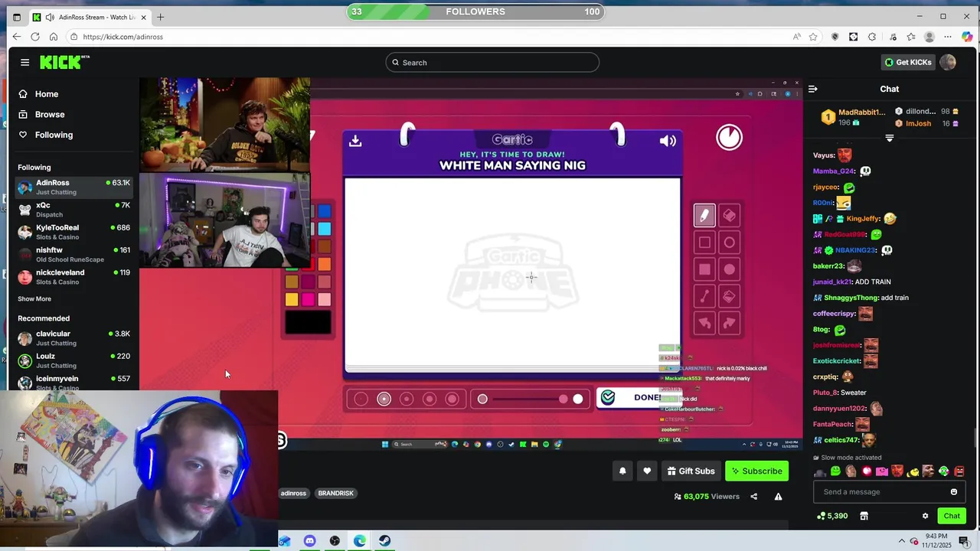Choose the empty ellipse shape tool
The image size is (980, 551).
729,243
